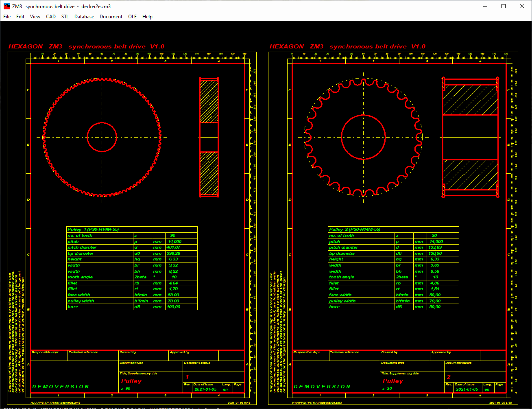This screenshot has width=532, height=409.
Task: Maximize the ZM3 window
Action: point(504,6)
